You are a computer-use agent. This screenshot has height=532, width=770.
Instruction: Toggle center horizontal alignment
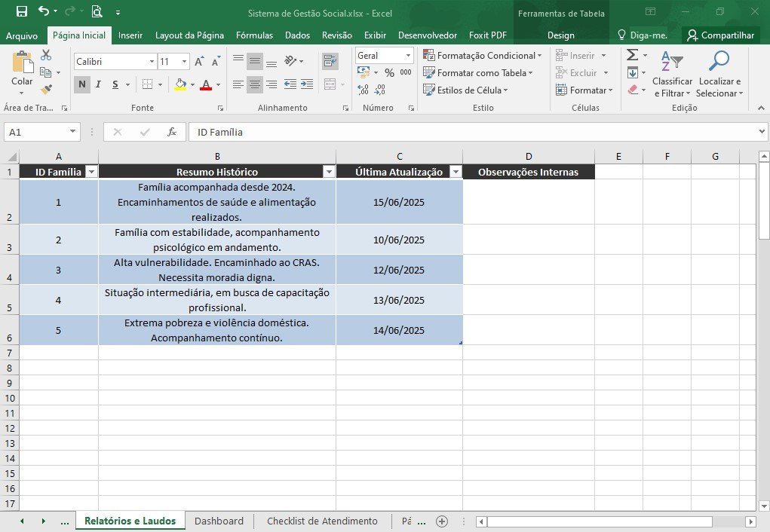click(x=254, y=84)
